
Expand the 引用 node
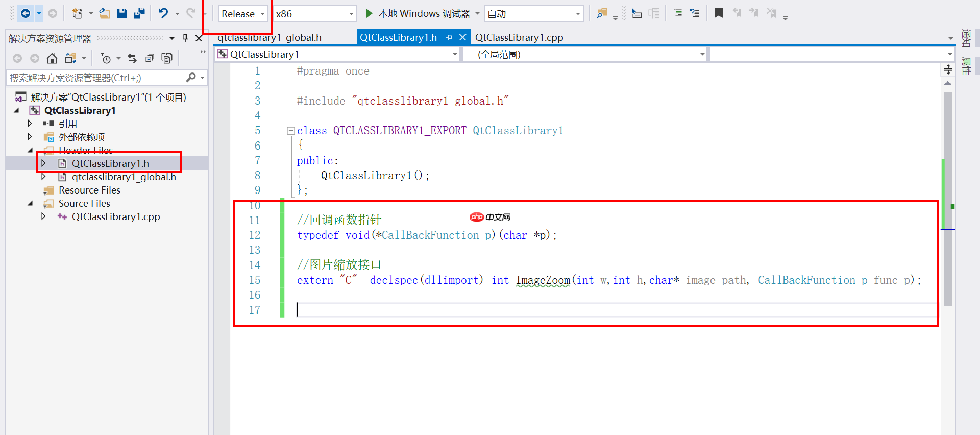[x=30, y=124]
